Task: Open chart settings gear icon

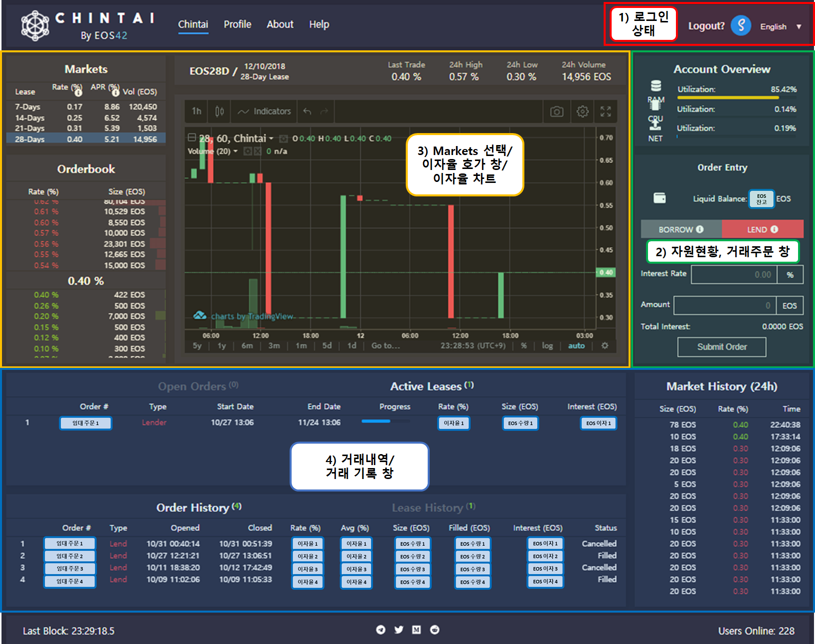Action: [x=582, y=112]
